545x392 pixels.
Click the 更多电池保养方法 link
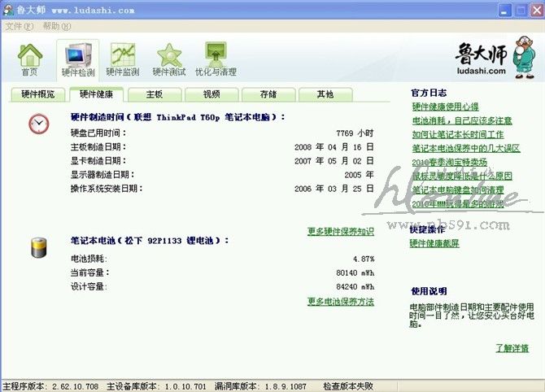(341, 301)
